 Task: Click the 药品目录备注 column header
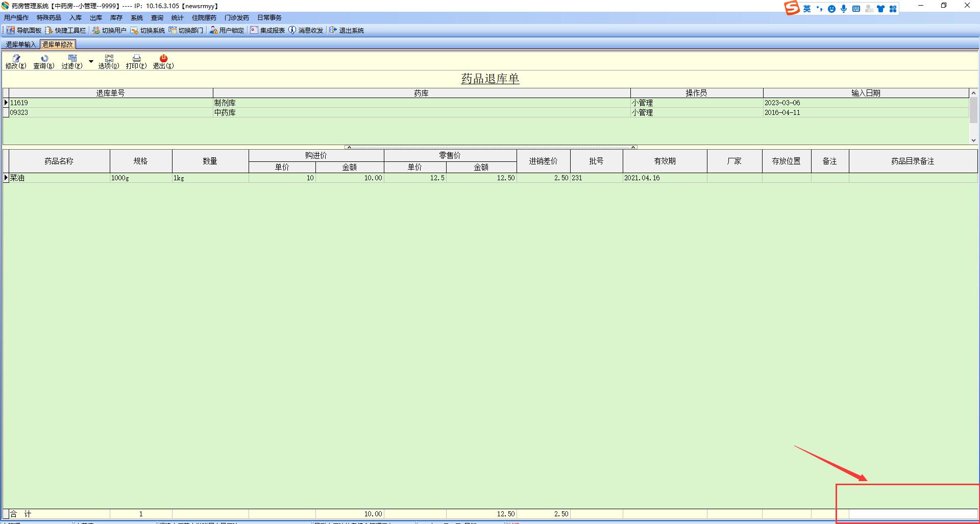[913, 161]
